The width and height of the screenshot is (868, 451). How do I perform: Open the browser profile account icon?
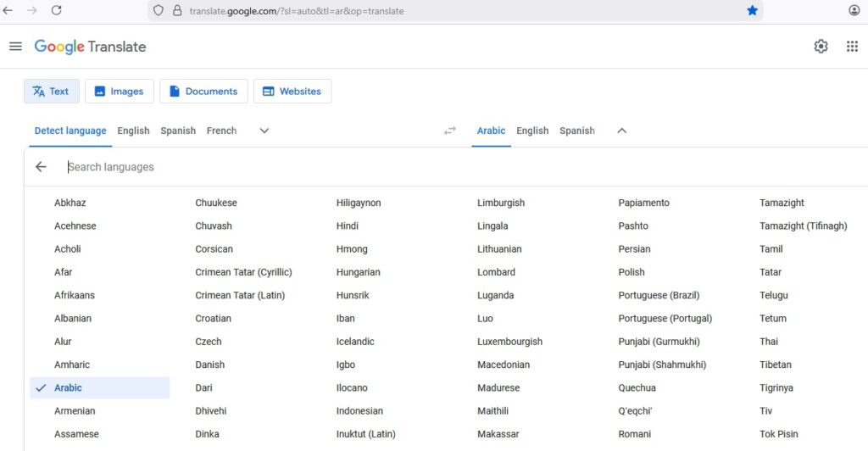[x=854, y=11]
